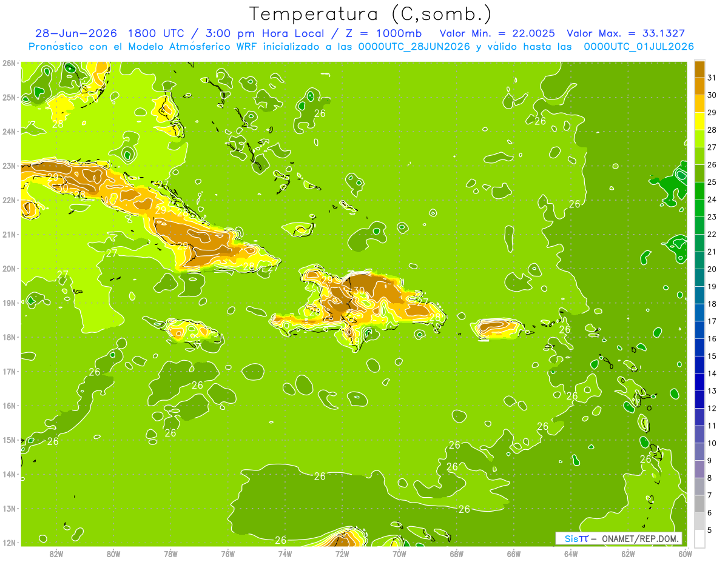Image resolution: width=728 pixels, height=562 pixels.
Task: Click the "12N" latitude axis label
Action: click(x=8, y=542)
